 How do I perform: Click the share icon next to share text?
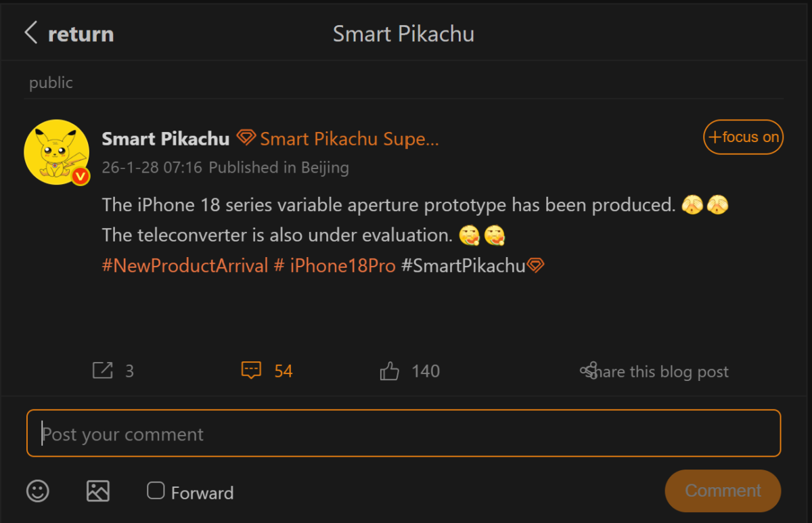click(588, 370)
